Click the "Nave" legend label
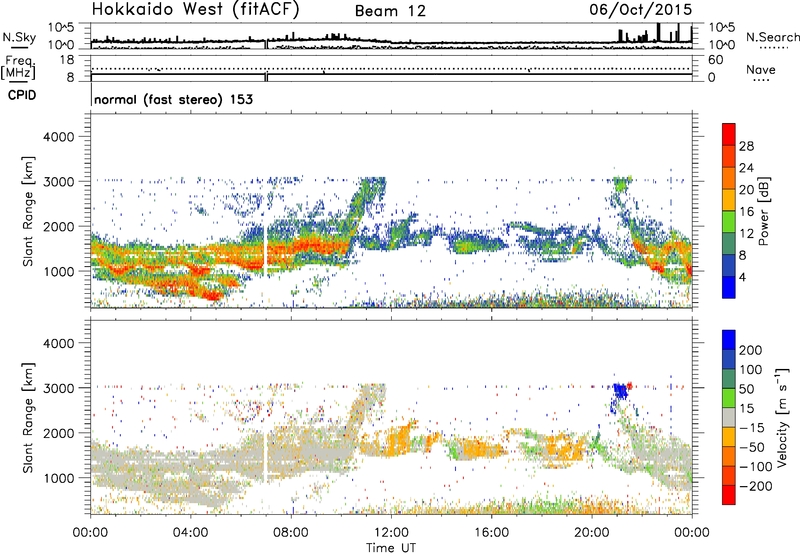Viewport: 800px width, 554px height. [x=761, y=70]
